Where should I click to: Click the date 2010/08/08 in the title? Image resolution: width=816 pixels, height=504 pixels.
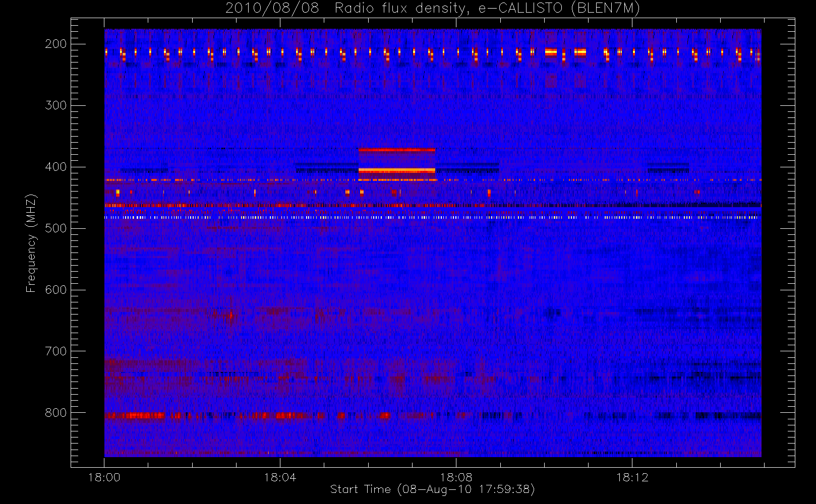coord(272,9)
